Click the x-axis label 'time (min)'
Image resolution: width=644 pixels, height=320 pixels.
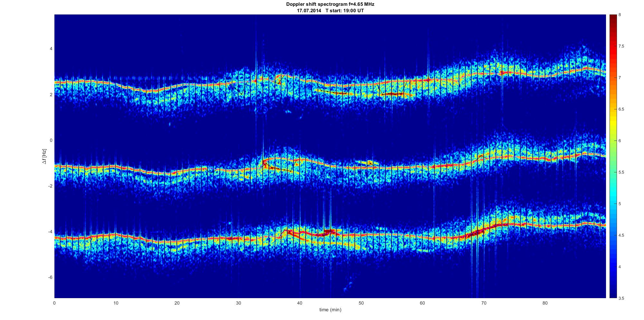tap(330, 310)
